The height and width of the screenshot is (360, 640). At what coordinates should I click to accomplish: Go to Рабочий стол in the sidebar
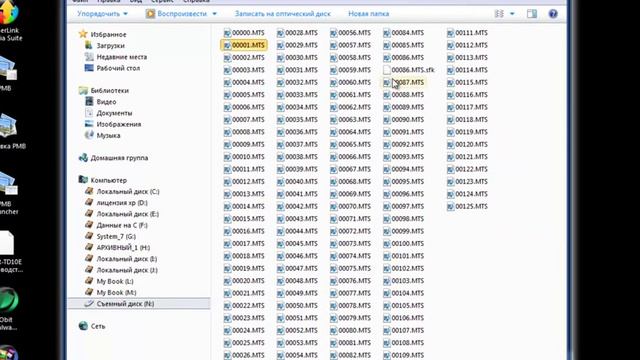pos(118,68)
